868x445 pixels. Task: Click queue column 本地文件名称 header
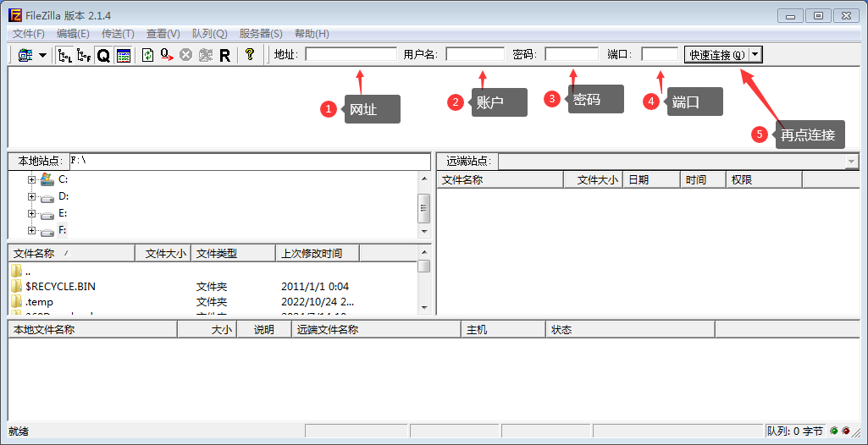click(93, 329)
